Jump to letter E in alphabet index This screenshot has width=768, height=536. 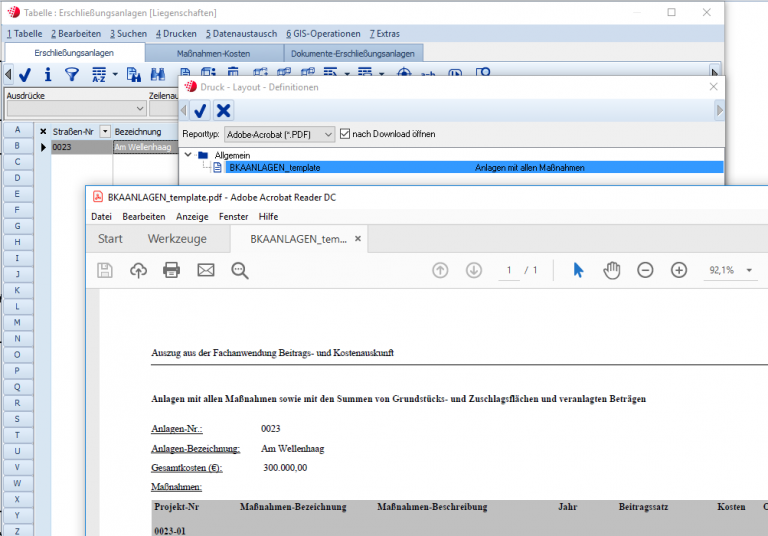tap(18, 194)
